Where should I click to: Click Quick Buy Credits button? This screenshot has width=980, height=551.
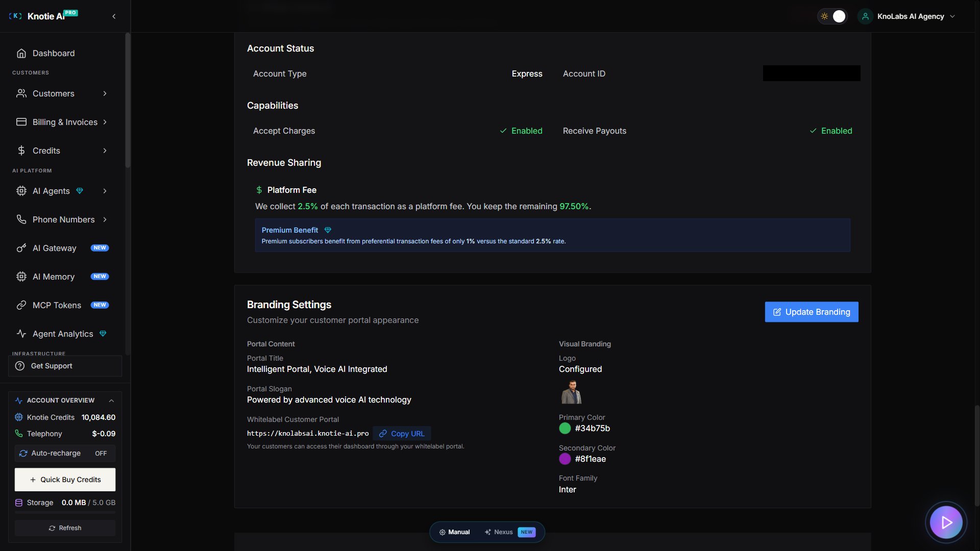tap(65, 480)
